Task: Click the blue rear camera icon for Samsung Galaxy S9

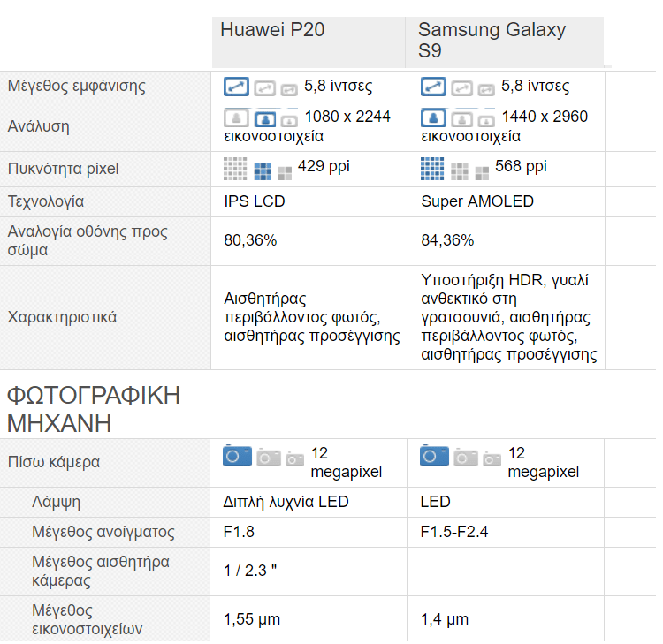Action: coord(433,456)
